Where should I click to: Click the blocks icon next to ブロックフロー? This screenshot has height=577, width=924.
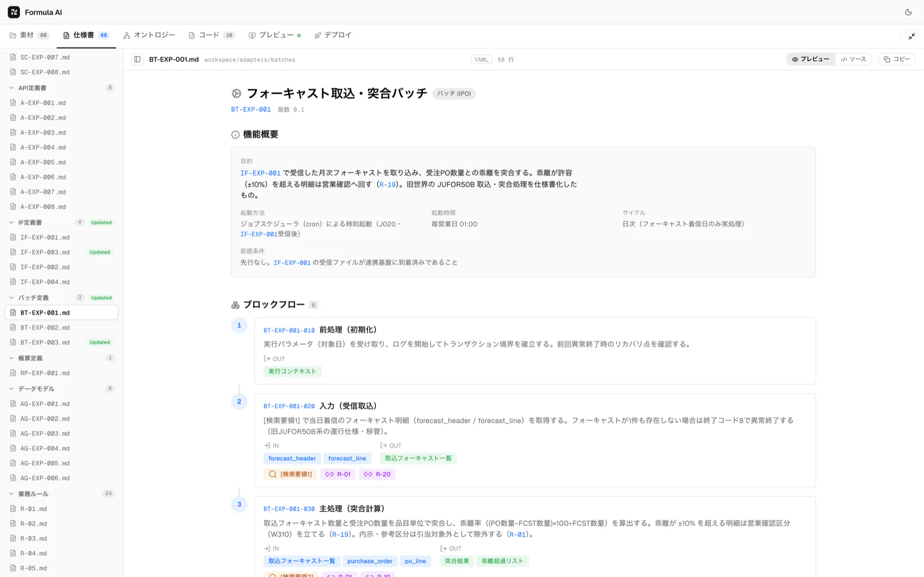[235, 305]
